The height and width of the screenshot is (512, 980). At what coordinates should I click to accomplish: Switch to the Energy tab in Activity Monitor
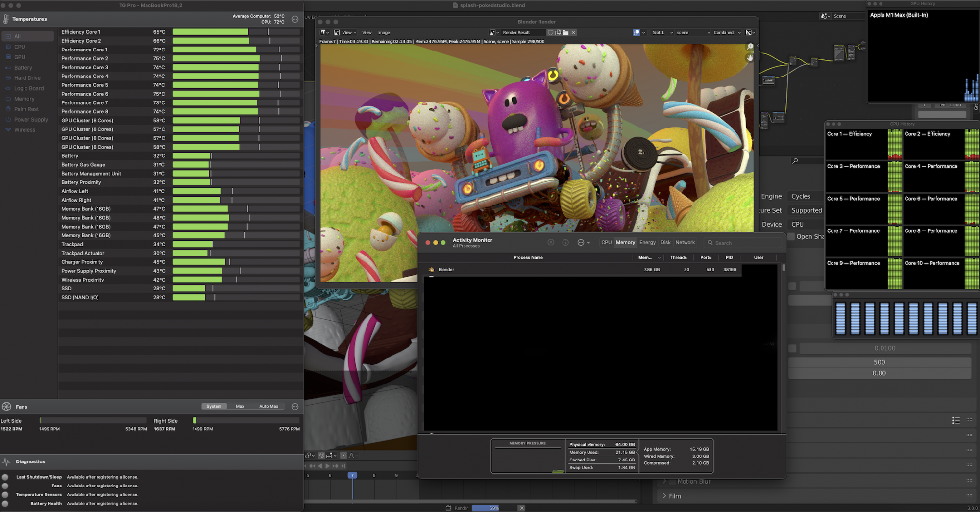647,243
